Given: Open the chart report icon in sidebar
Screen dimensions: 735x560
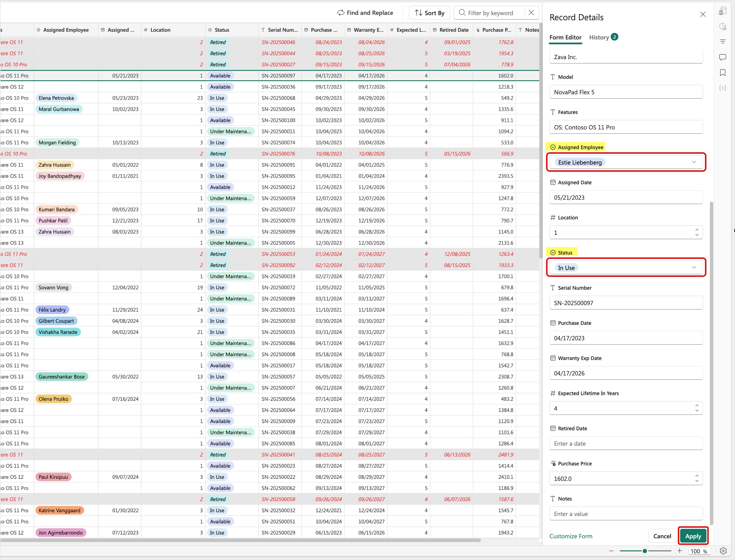Looking at the screenshot, I should pyautogui.click(x=722, y=27).
